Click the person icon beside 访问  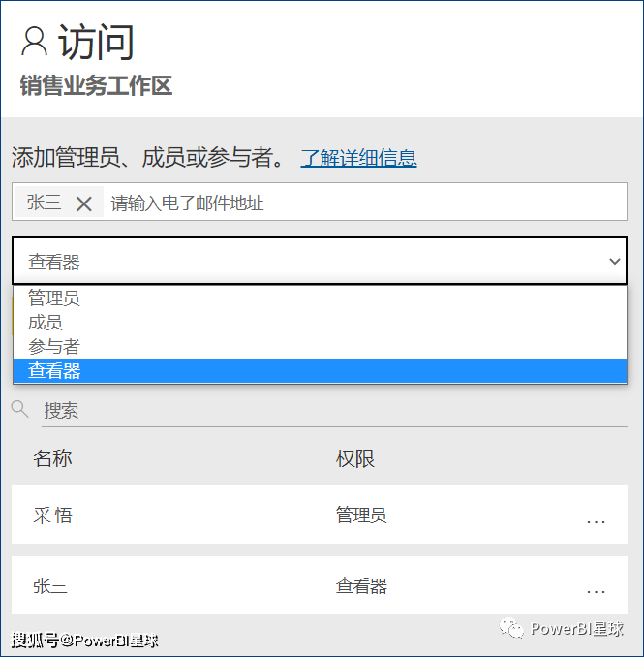(x=34, y=41)
